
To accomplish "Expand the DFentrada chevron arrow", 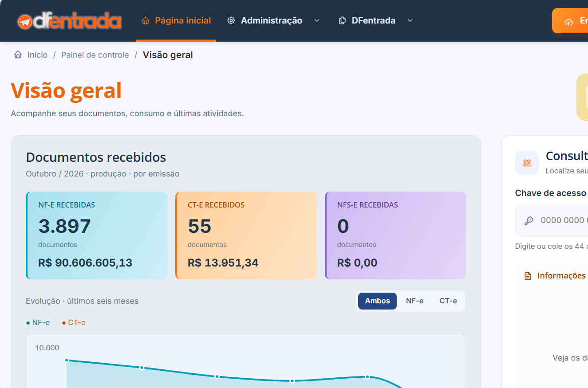I will click(x=410, y=21).
